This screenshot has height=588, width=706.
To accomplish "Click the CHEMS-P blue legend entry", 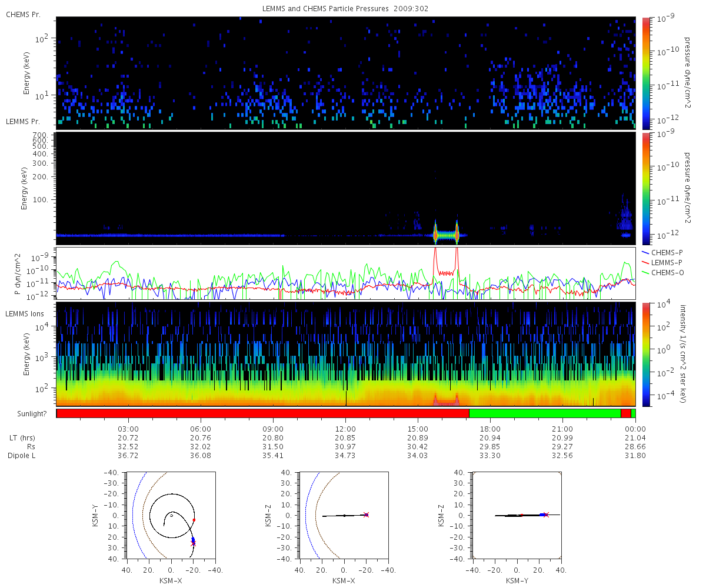I will [x=663, y=252].
